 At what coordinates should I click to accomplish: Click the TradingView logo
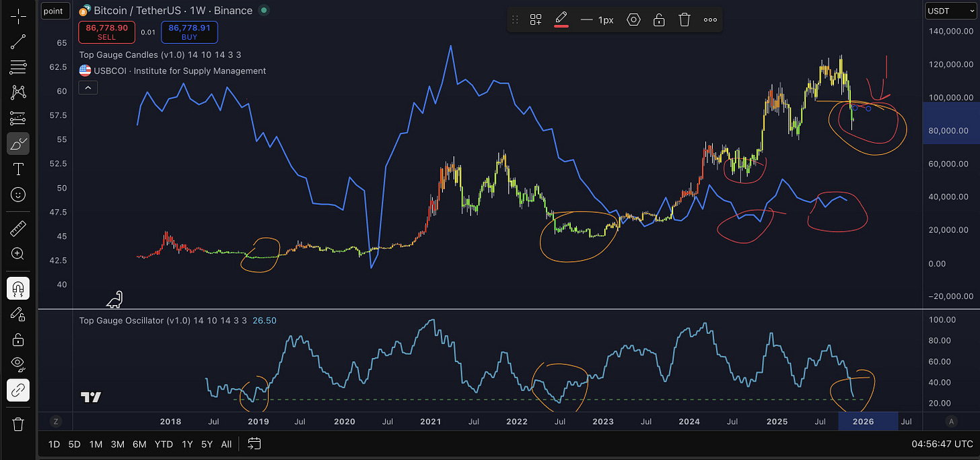coord(91,397)
